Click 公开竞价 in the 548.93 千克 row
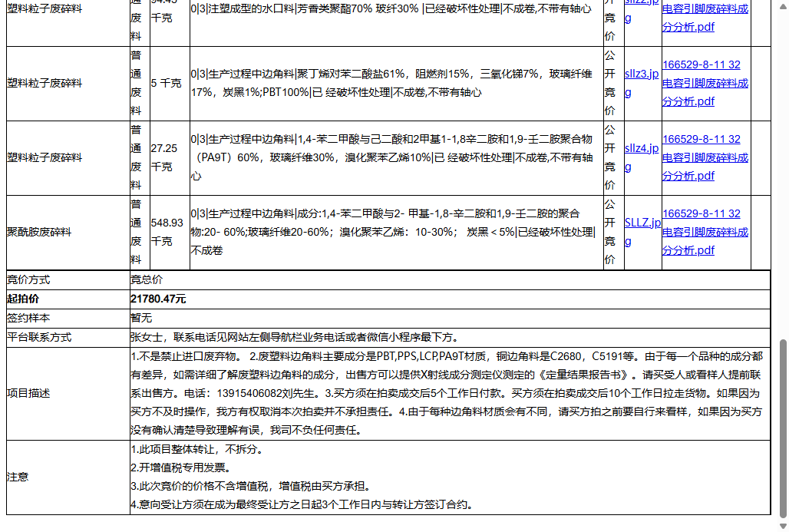Image resolution: width=789 pixels, height=532 pixels. coord(614,232)
